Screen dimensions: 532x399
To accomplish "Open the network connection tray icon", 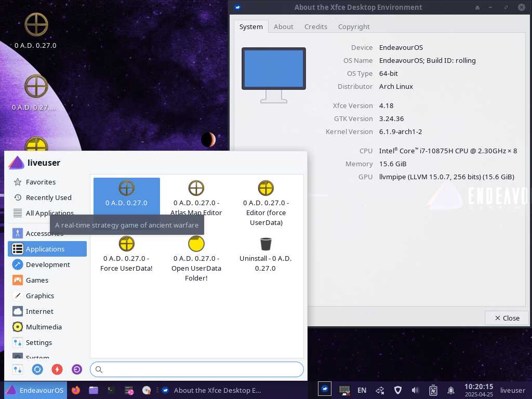I will [x=380, y=390].
